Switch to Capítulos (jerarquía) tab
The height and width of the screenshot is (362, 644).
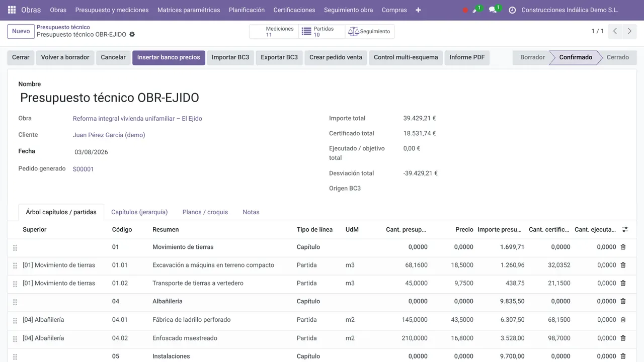point(139,212)
